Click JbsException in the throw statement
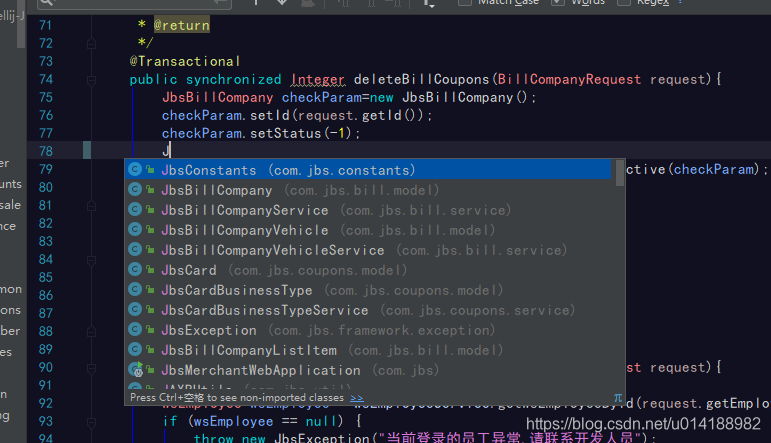The height and width of the screenshot is (443, 771). (x=322, y=438)
